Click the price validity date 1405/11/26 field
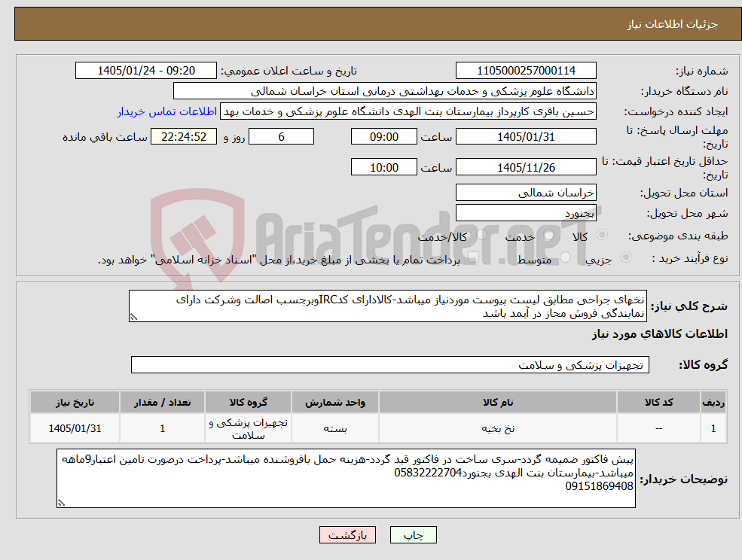 pyautogui.click(x=526, y=167)
